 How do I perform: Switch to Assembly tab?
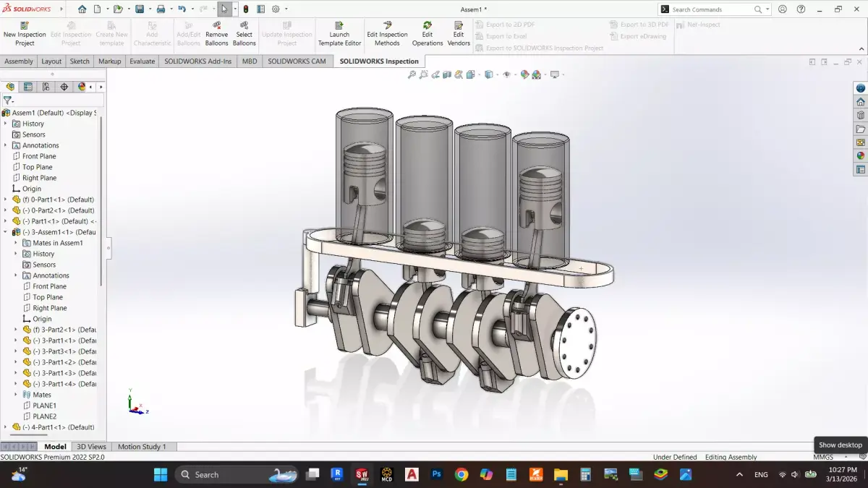pyautogui.click(x=19, y=61)
